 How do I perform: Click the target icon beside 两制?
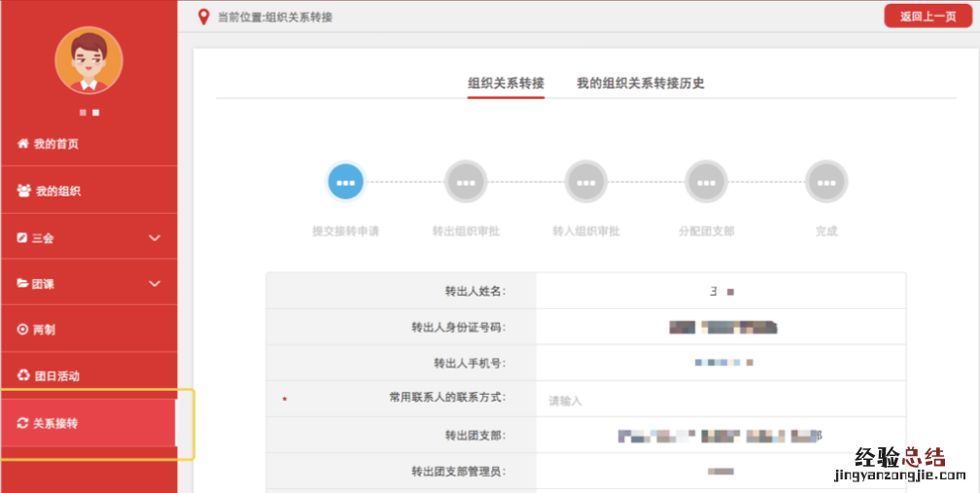tap(23, 330)
